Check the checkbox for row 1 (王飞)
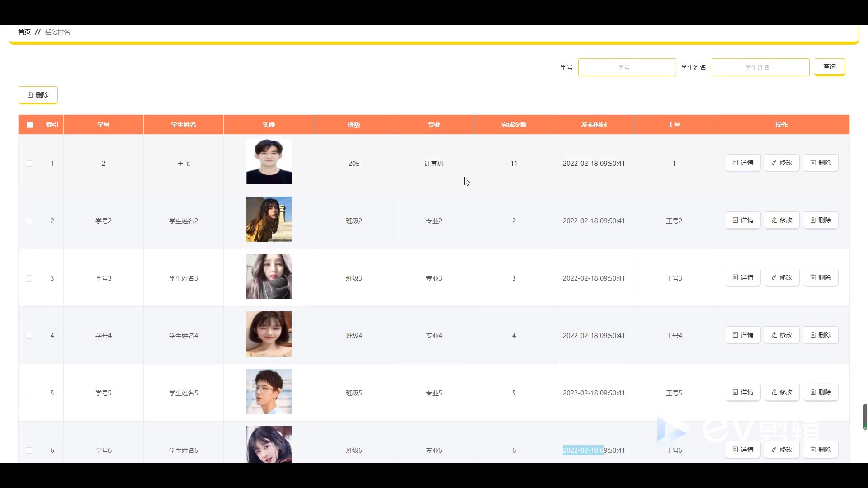 point(29,164)
